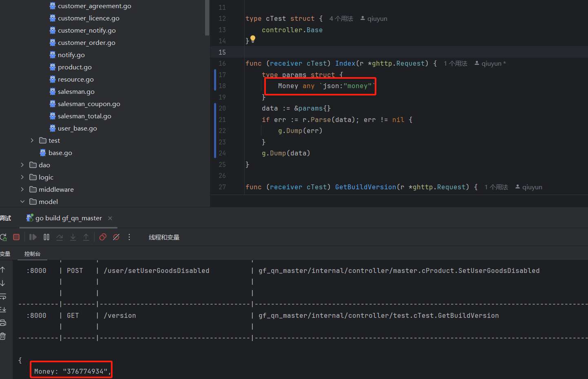Click the qiuyun author hint on GetBuildVersion
Screen dimensions: 588x379
(x=529, y=187)
